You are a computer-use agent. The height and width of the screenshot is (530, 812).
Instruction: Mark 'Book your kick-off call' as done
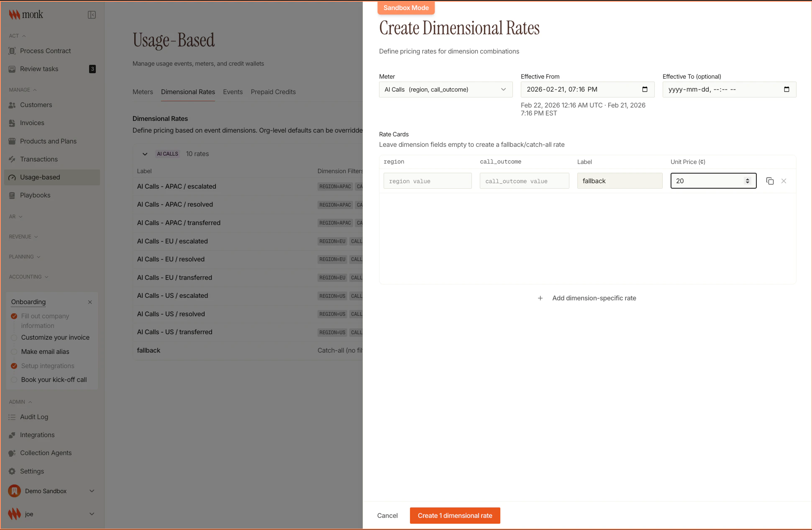click(x=14, y=379)
